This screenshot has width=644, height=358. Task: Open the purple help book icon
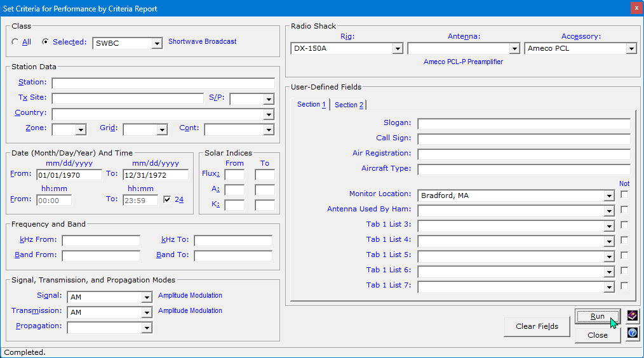click(x=632, y=316)
